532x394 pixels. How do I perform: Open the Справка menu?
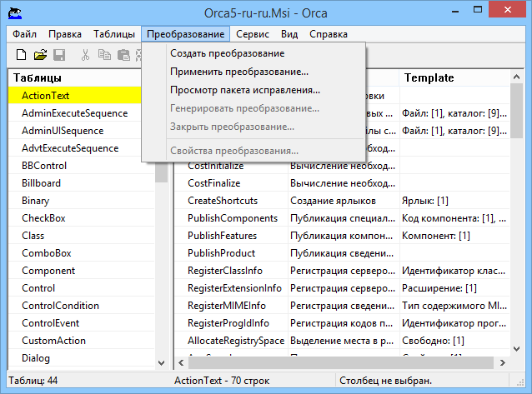329,34
